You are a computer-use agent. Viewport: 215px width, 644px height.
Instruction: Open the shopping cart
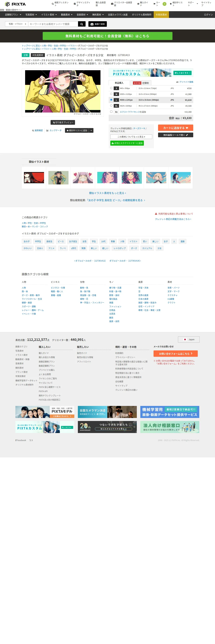point(157,4)
